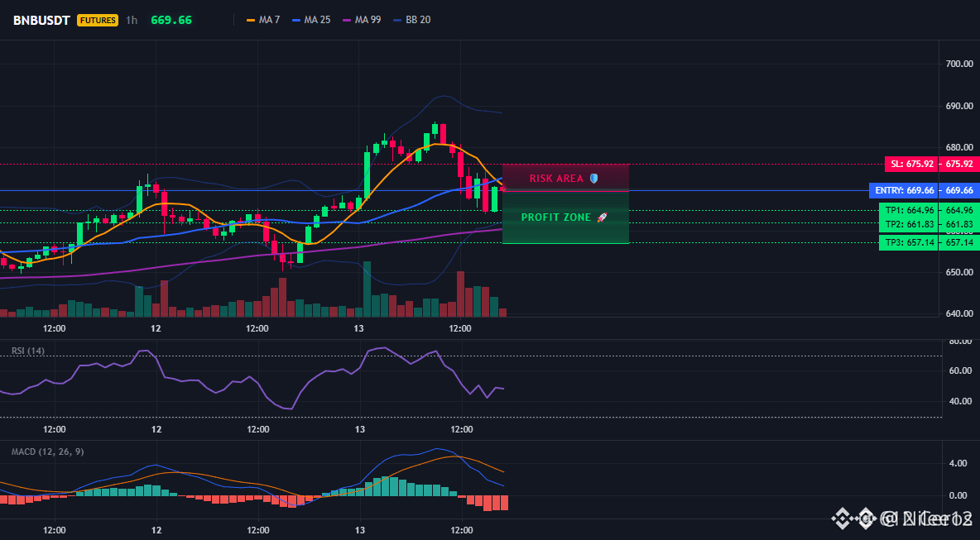
Task: Click the rocket icon in PROFIT ZONE
Action: (602, 217)
